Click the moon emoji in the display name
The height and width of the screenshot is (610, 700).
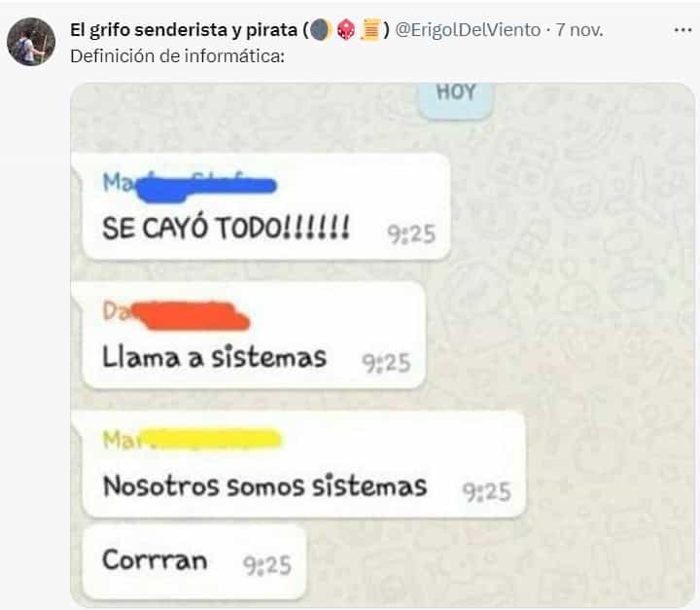tap(321, 30)
